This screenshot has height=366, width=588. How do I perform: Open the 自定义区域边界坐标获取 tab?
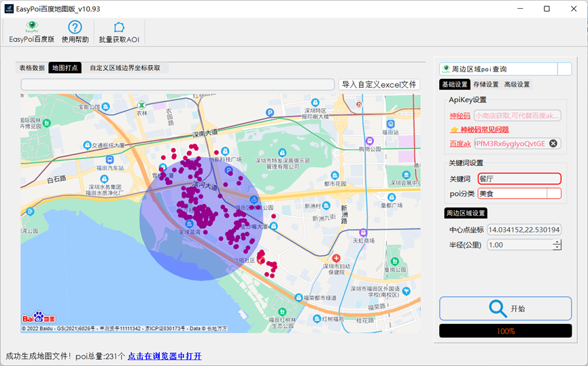(125, 68)
